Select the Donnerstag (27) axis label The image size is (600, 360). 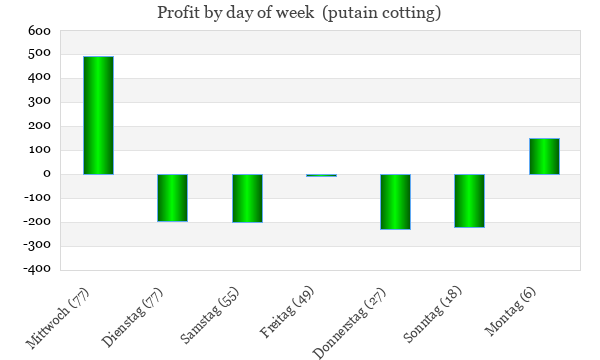349,324
